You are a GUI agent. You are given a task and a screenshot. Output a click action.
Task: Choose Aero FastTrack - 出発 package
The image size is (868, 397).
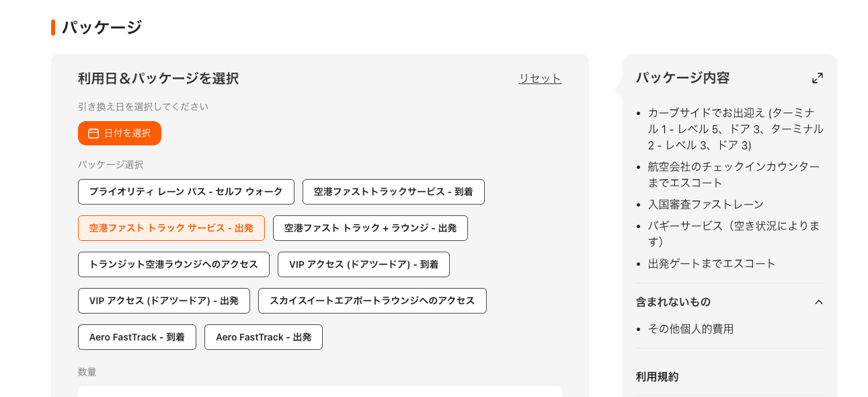pyautogui.click(x=264, y=337)
